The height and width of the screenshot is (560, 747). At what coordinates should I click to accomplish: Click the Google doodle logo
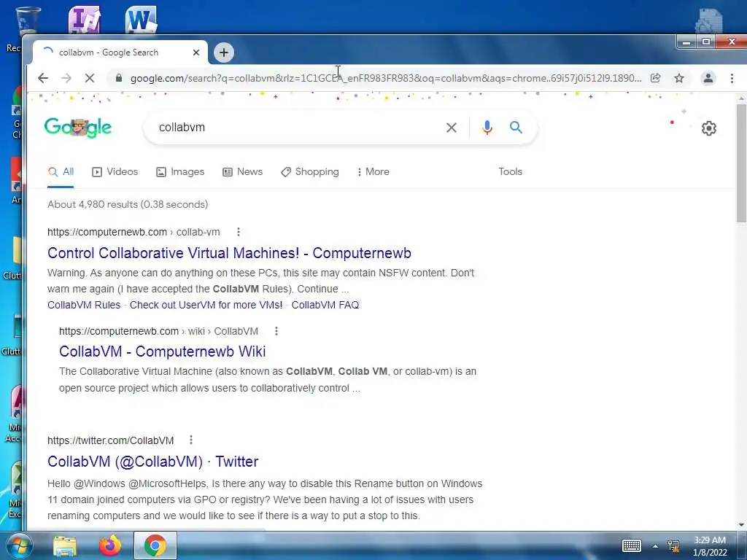tap(78, 127)
